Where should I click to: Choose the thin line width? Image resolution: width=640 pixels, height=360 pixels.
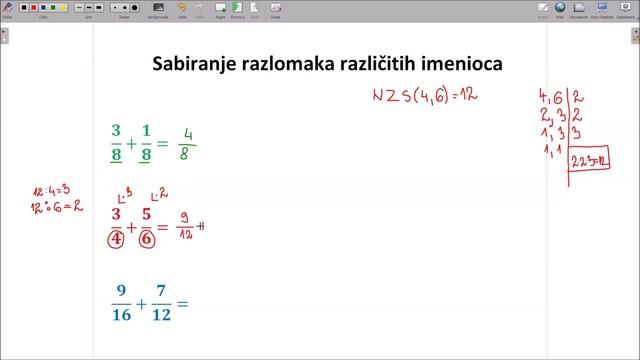[79, 7]
